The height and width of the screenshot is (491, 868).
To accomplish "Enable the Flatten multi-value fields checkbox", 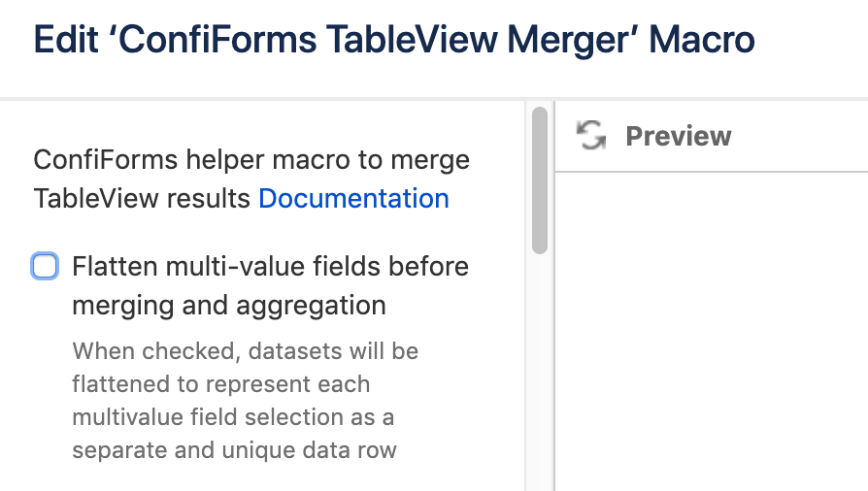I will pos(45,266).
